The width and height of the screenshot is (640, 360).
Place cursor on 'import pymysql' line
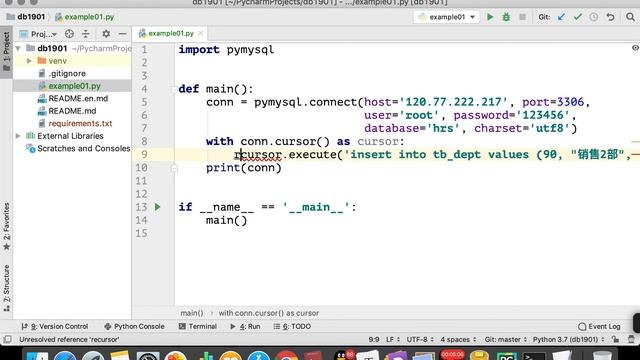tap(226, 50)
